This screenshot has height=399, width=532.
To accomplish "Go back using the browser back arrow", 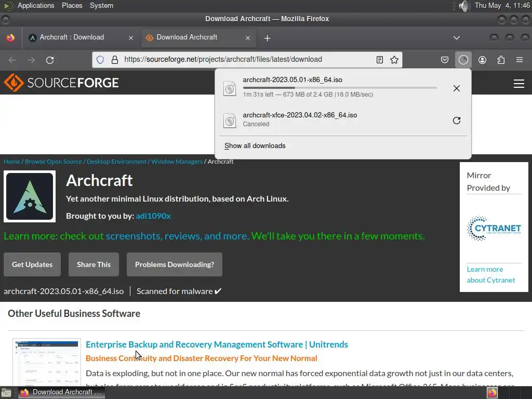I will 12,60.
